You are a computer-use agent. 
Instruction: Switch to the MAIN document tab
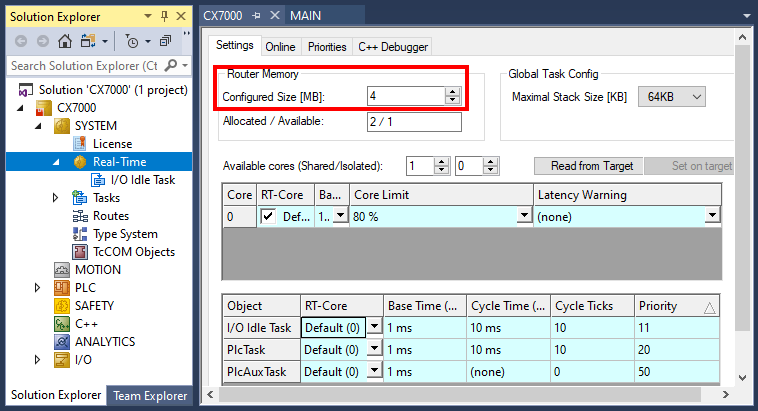pyautogui.click(x=306, y=15)
